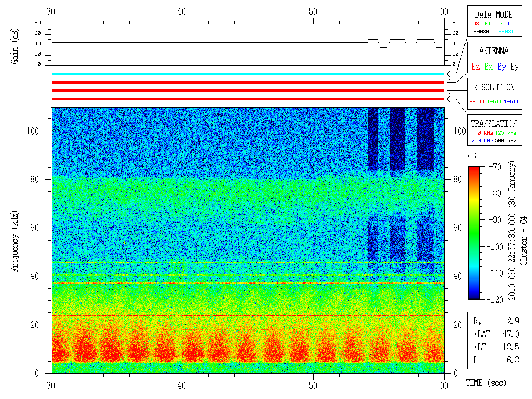Screen dimensions: 532x399
Task: Click the red 23 kHz horizontal emission line
Action: point(248,316)
